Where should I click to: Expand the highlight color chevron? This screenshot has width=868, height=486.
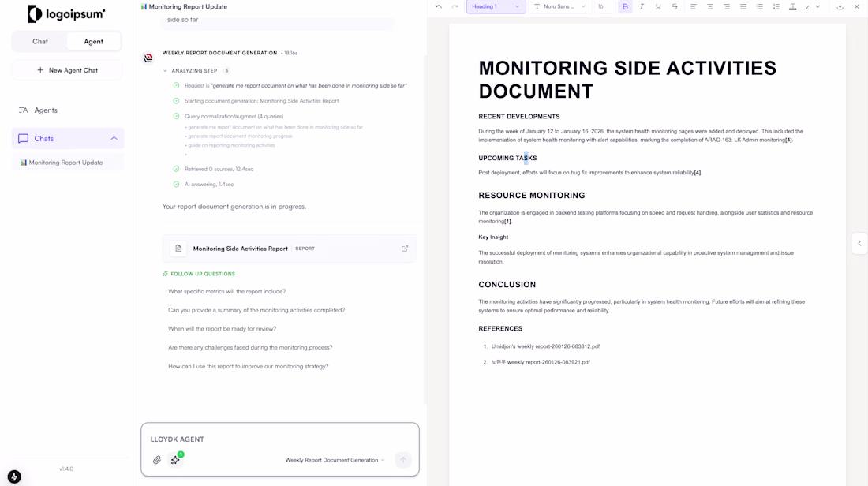tap(817, 6)
